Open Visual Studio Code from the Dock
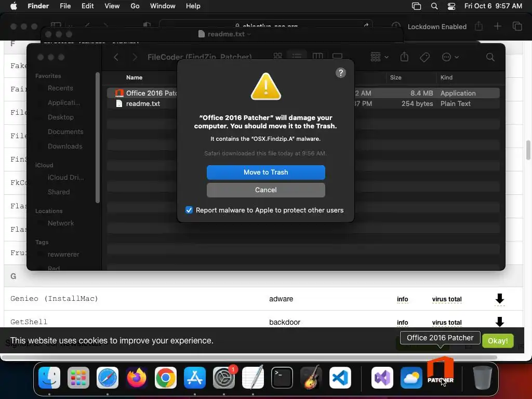 coord(340,378)
